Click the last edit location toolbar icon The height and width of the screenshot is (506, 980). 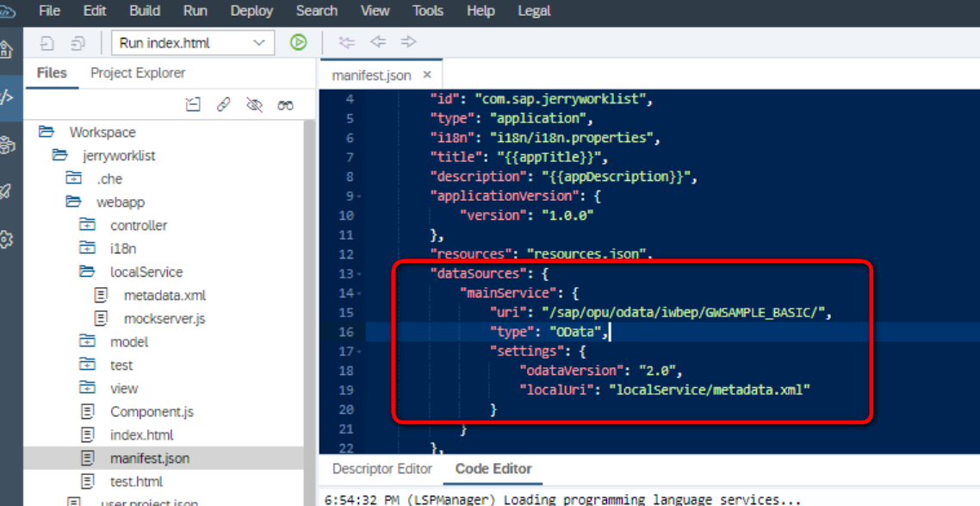pyautogui.click(x=346, y=42)
